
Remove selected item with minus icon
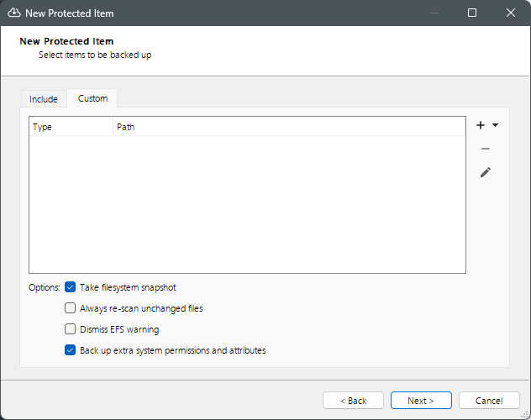(485, 149)
